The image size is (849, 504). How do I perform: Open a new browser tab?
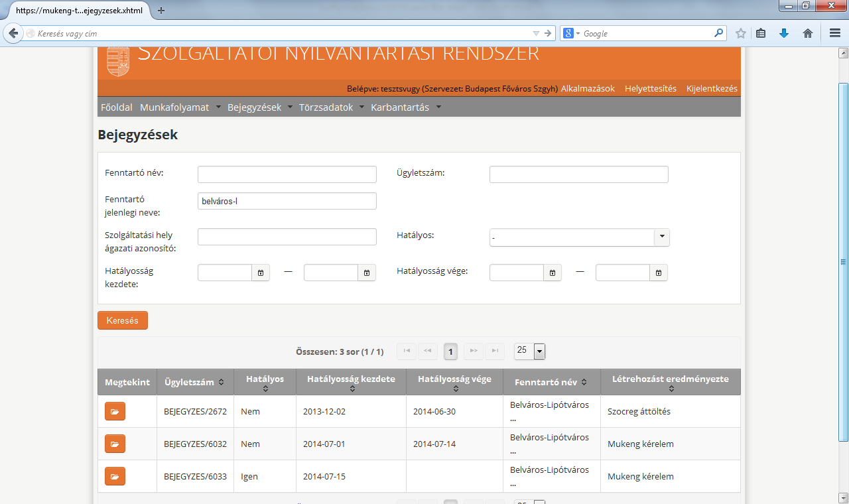click(x=161, y=11)
